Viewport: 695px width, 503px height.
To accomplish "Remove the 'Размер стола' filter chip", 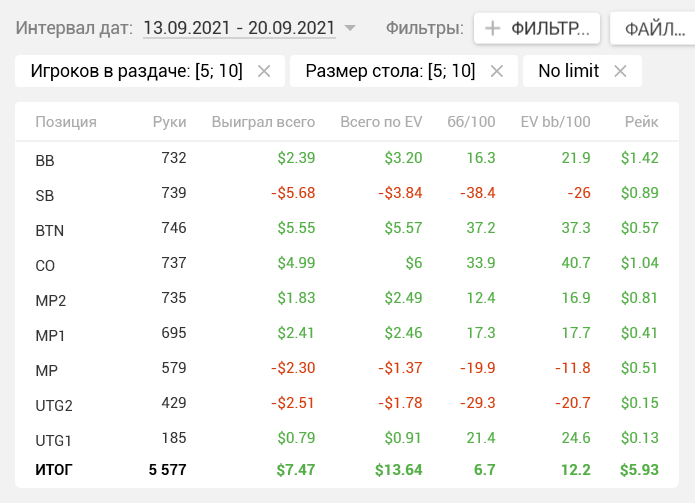I will 498,71.
